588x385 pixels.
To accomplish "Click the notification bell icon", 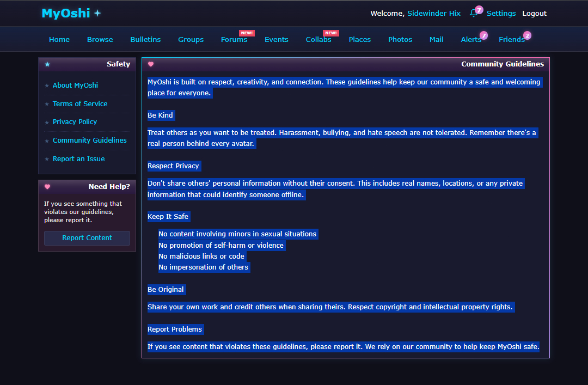I will click(473, 14).
